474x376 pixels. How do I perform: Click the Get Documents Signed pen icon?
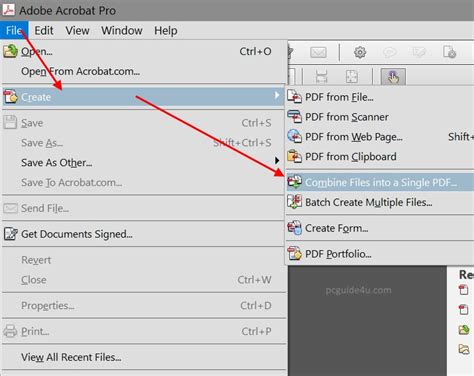(x=10, y=234)
